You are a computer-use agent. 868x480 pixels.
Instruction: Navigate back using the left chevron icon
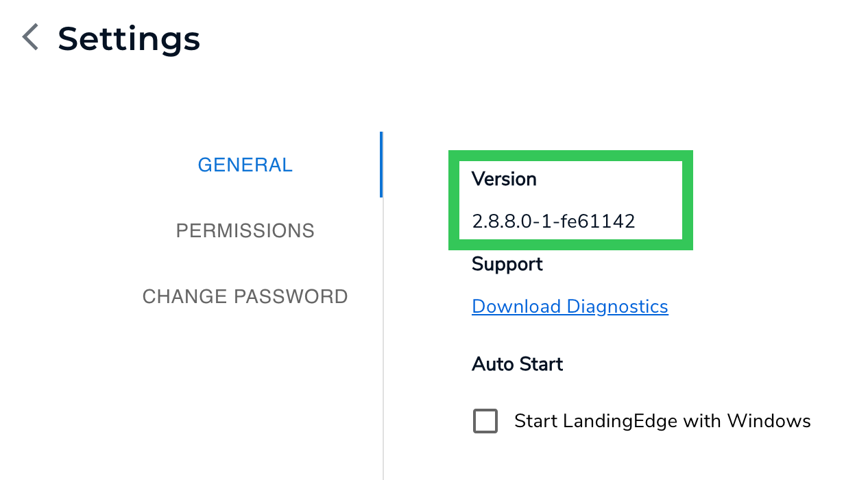(x=29, y=37)
